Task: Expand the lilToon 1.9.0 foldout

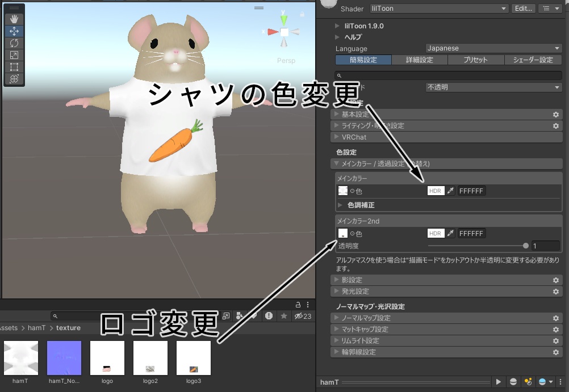Action: [x=337, y=26]
